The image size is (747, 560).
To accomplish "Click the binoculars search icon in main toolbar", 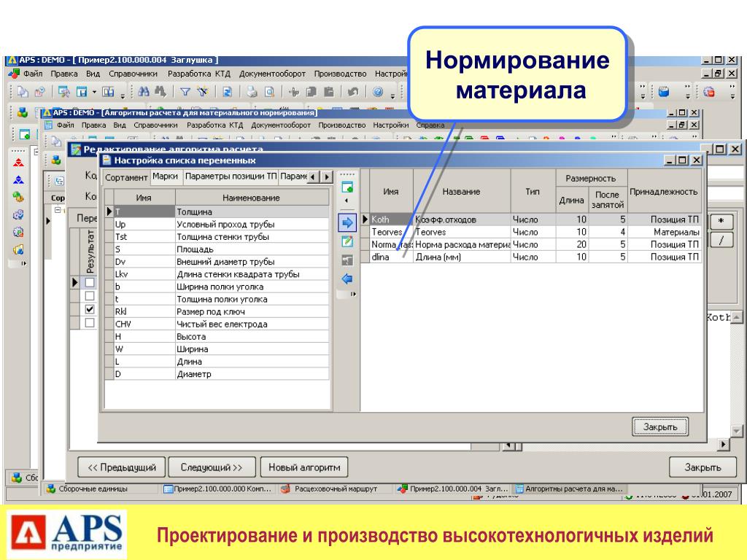I will [144, 91].
